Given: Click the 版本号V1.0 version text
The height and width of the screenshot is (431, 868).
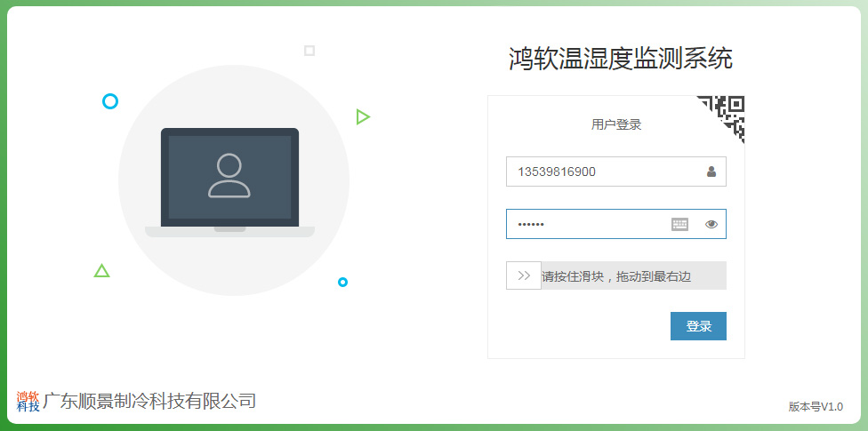Looking at the screenshot, I should [816, 407].
